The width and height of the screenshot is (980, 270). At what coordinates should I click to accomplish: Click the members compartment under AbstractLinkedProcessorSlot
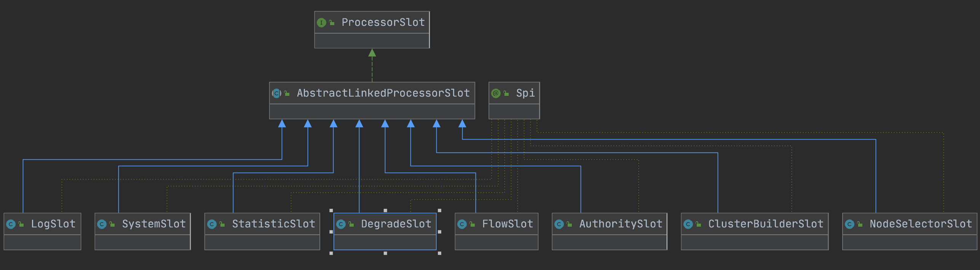point(372,111)
